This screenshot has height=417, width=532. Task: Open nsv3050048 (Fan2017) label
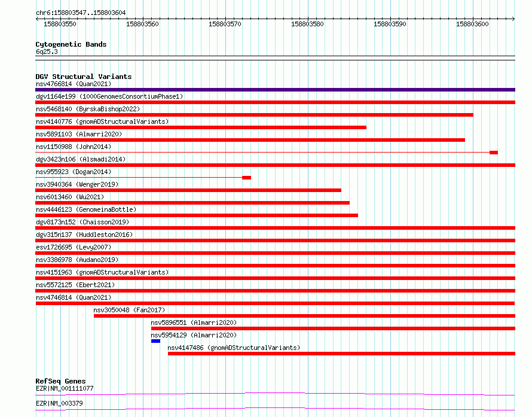[x=129, y=310]
